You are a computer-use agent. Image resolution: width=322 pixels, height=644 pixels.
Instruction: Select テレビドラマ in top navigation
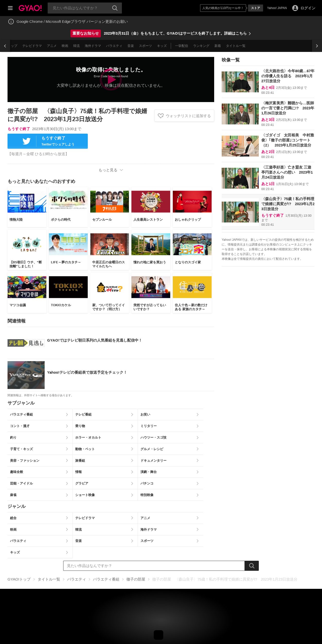(x=32, y=46)
